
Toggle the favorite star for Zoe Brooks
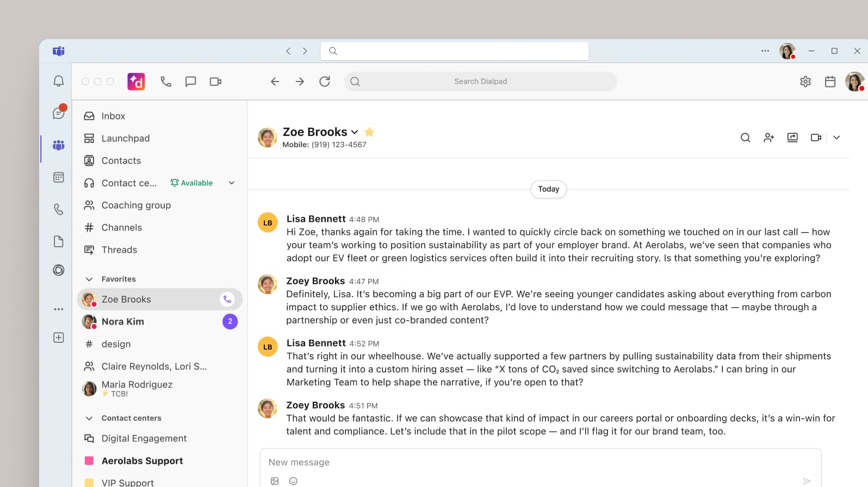pos(369,132)
